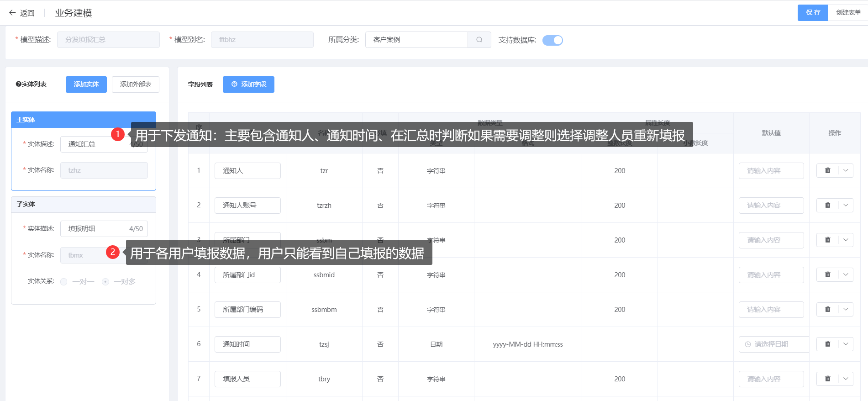
Task: Click the back arrow icon
Action: tap(12, 13)
